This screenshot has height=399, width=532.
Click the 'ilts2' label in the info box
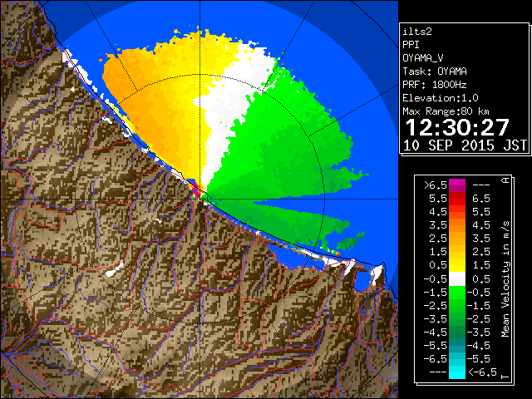tap(417, 32)
